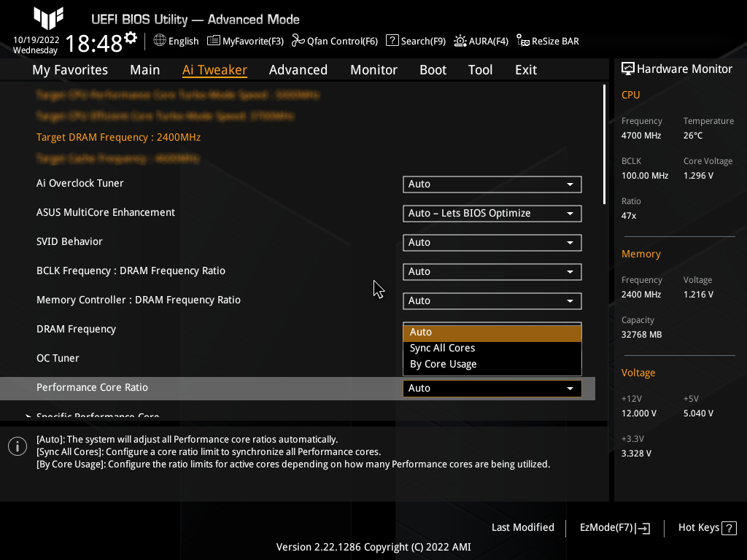The image size is (747, 560).
Task: Open the Ai Overclock Tuner dropdown
Action: point(492,184)
